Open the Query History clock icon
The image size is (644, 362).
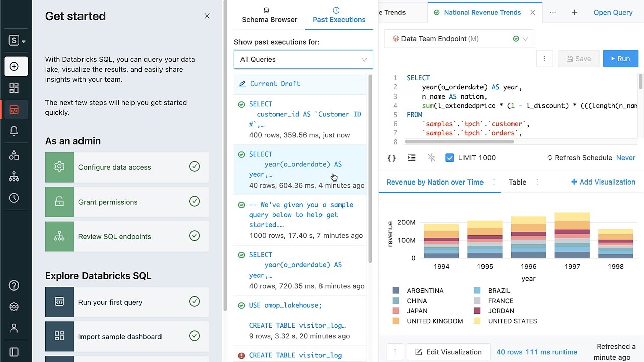point(14,198)
